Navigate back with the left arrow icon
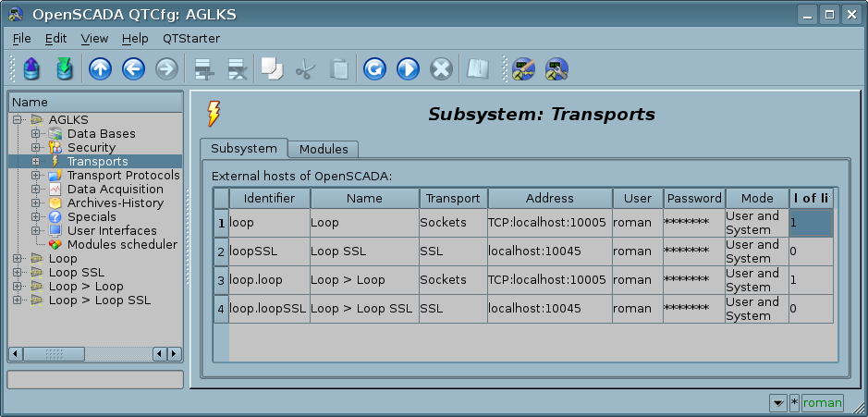This screenshot has width=868, height=417. [133, 68]
